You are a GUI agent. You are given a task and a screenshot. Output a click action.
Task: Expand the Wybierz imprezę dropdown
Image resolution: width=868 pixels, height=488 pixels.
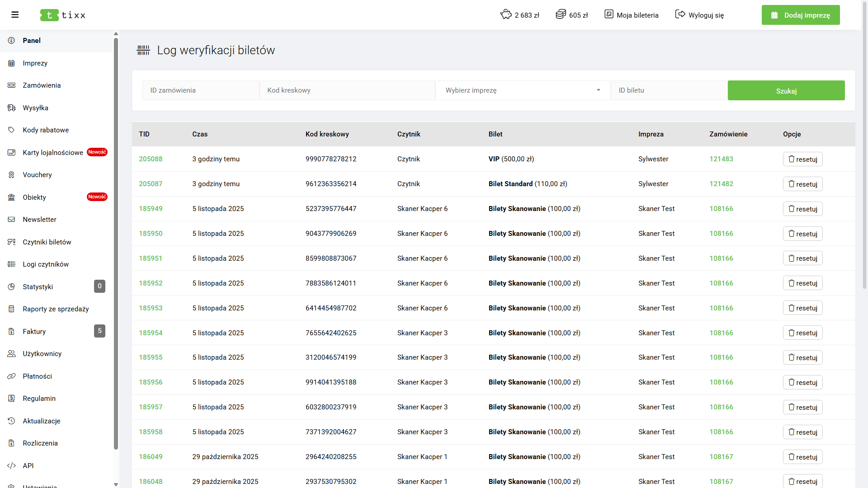click(523, 90)
